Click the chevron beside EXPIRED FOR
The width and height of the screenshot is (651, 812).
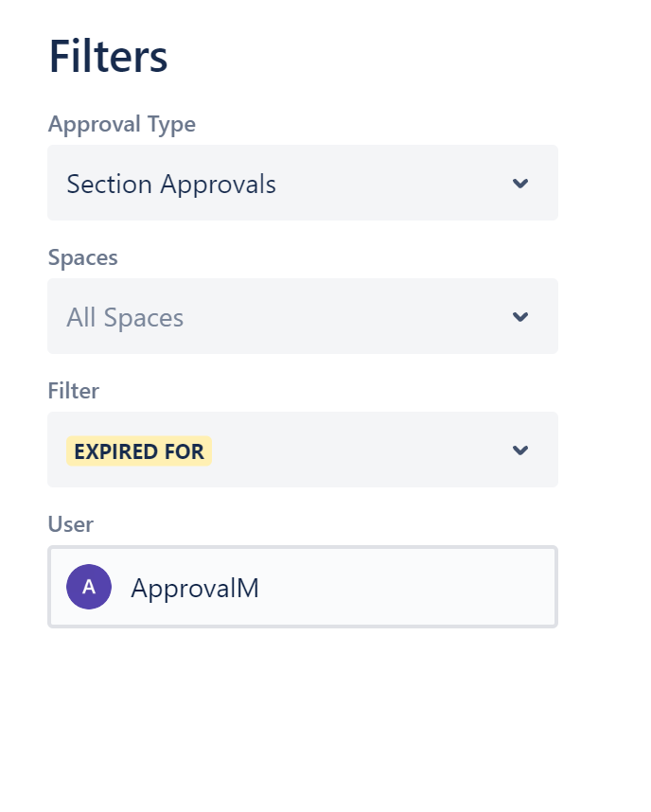click(x=519, y=450)
